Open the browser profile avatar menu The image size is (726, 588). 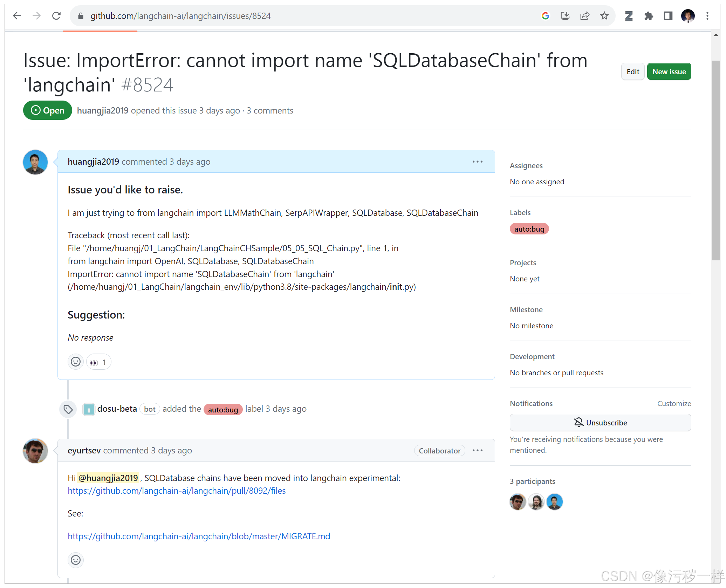[x=687, y=16]
